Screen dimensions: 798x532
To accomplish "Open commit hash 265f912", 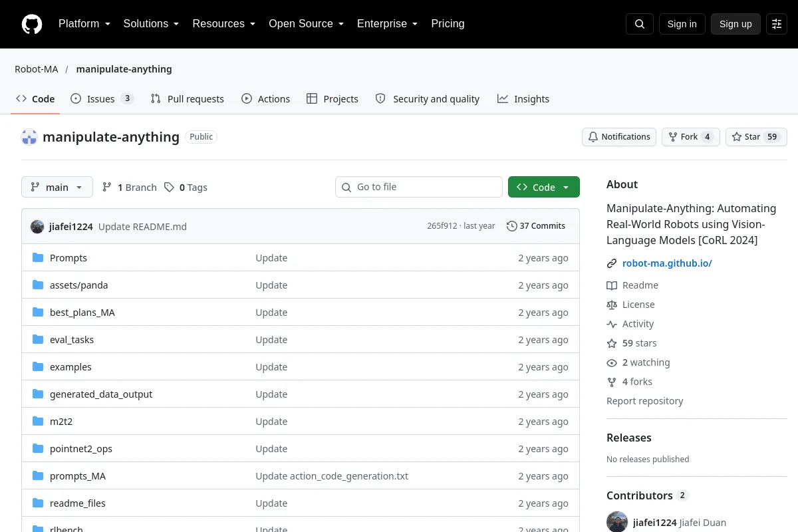I will coord(442,226).
